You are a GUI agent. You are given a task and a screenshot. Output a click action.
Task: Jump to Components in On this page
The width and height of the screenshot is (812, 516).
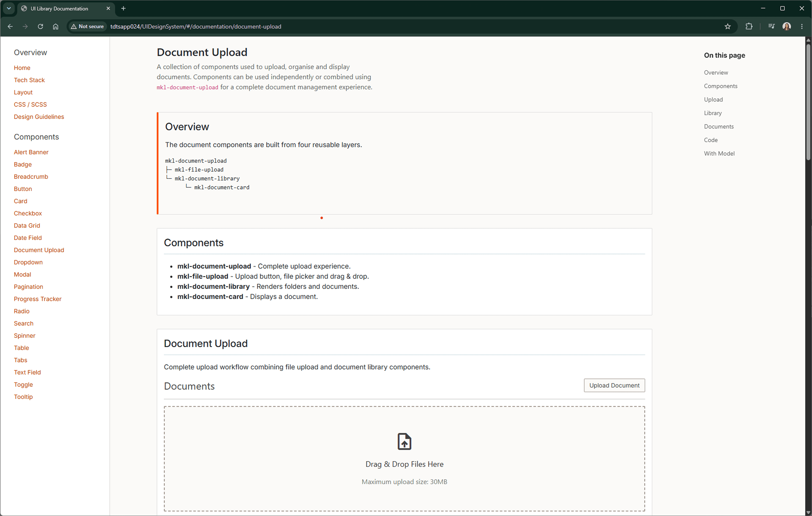(721, 86)
